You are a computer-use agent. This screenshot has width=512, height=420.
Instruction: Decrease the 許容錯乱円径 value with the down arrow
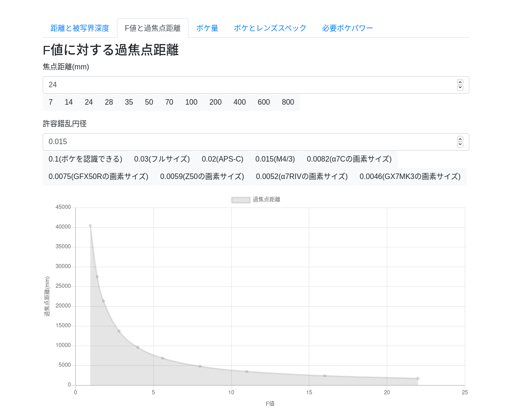point(460,144)
